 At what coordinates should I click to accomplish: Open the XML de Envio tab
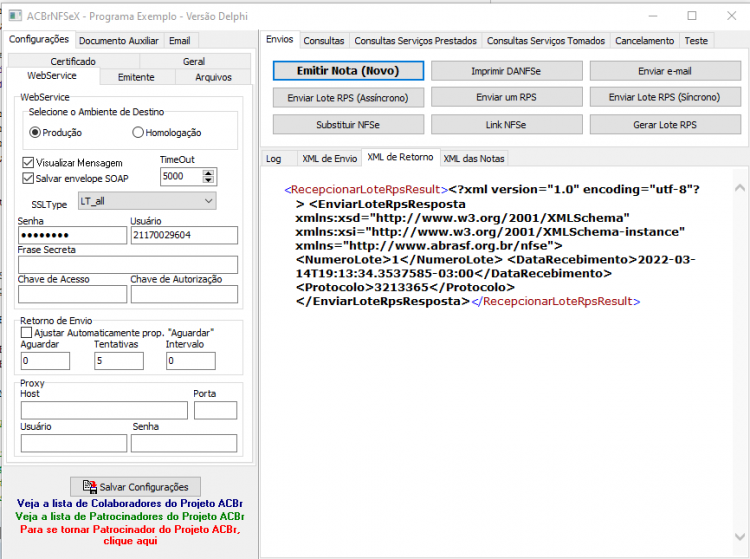[329, 158]
